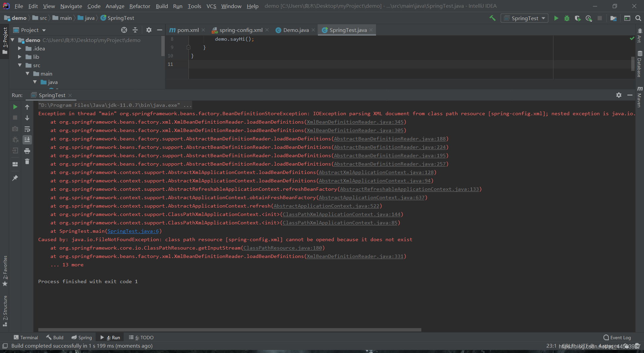Click the ClassPathXmlApplicationContext.java:144 link
The height and width of the screenshot is (353, 644).
click(341, 214)
